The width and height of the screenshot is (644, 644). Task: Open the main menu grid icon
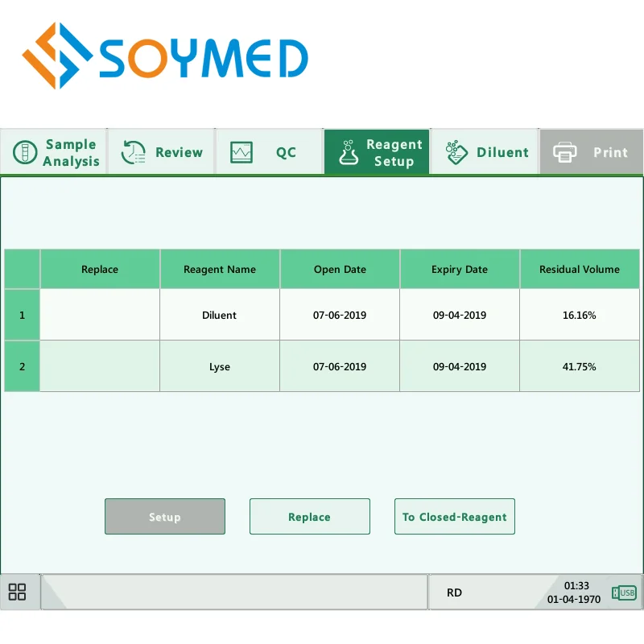click(17, 592)
